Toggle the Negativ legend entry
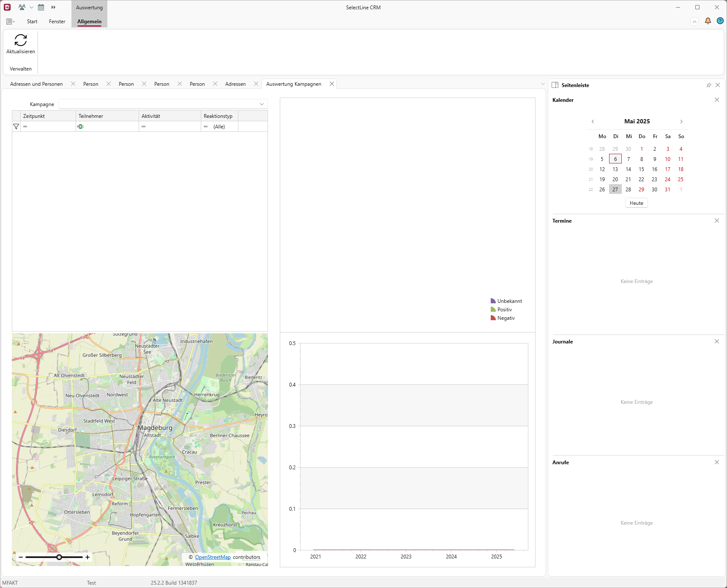 coord(503,318)
